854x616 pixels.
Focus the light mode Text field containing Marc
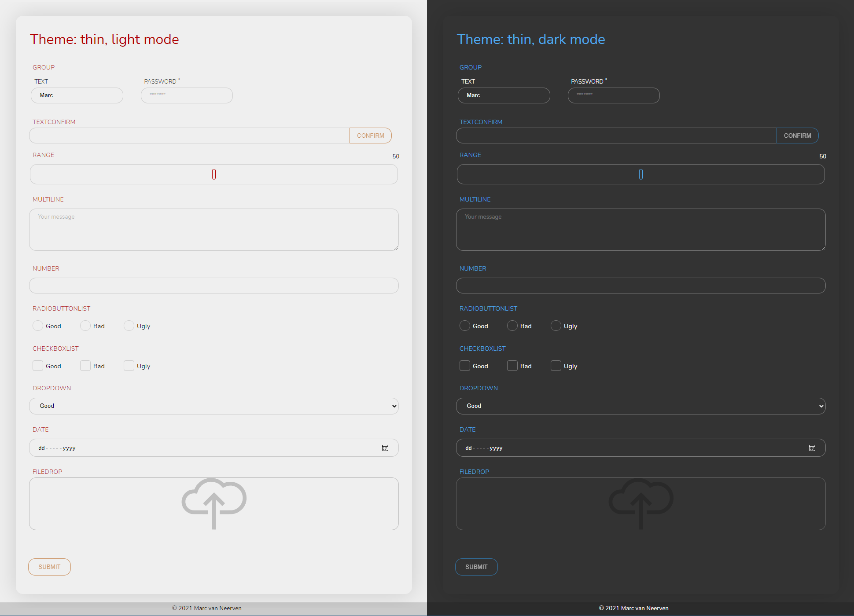tap(77, 95)
